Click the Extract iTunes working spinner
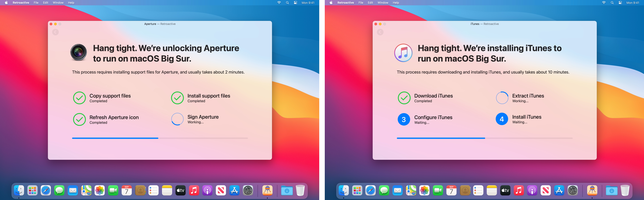 tap(502, 98)
